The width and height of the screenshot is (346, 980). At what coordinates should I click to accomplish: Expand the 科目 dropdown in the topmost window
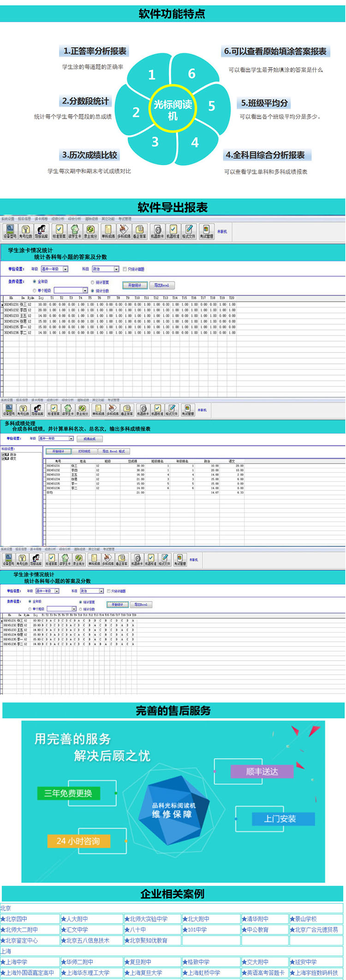(116, 269)
